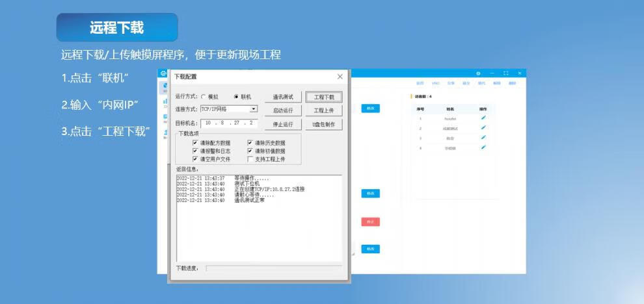Viewport: 644px width, 304px height.
Task: Click the 通讯测试 button
Action: tap(283, 97)
